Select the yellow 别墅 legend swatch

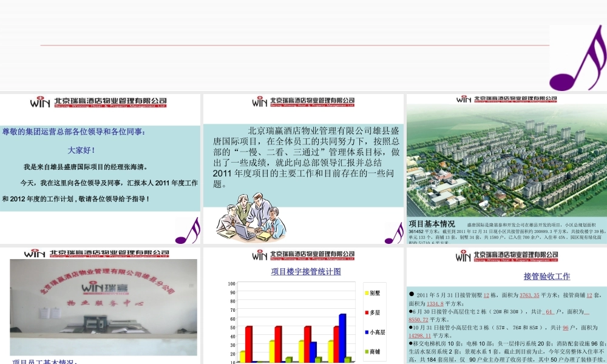(x=367, y=293)
